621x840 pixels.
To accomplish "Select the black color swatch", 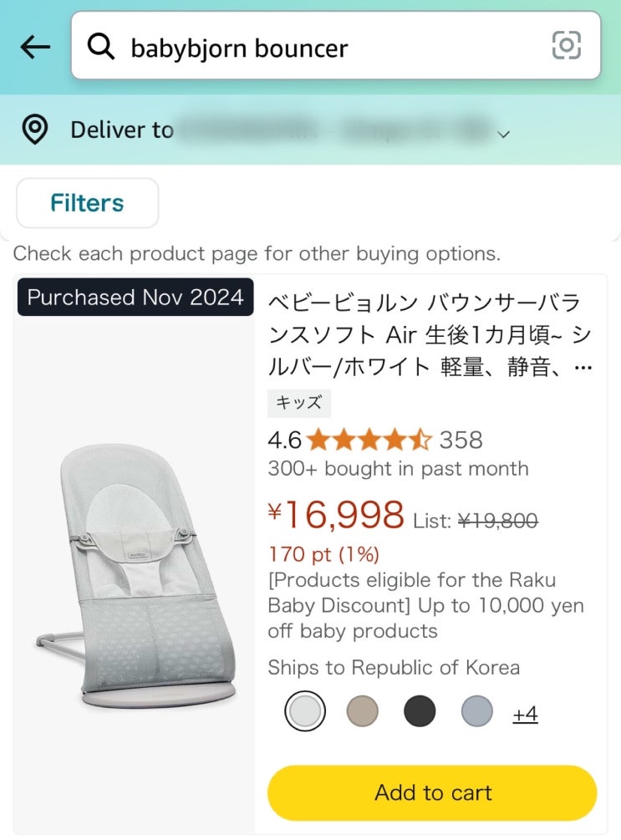I will pos(420,712).
